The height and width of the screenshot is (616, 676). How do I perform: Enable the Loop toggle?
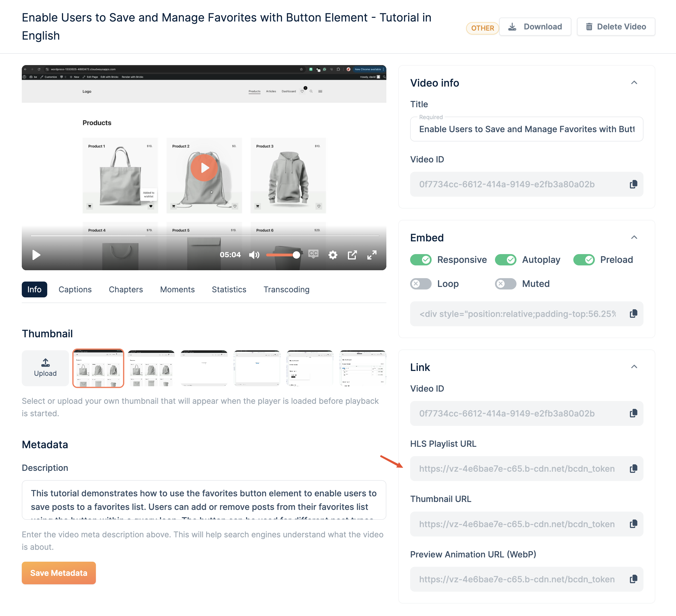click(x=421, y=284)
